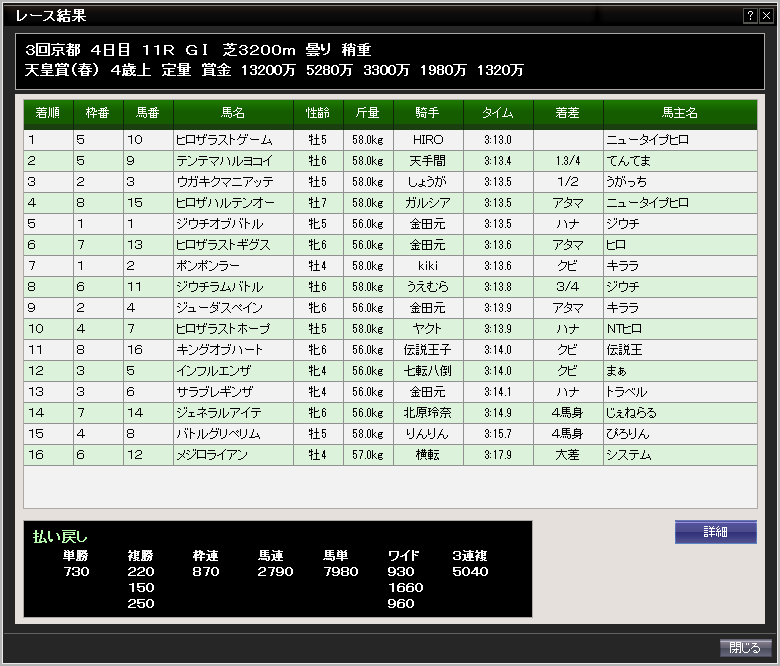
Task: Click winning time 3:13.0
Action: point(498,140)
